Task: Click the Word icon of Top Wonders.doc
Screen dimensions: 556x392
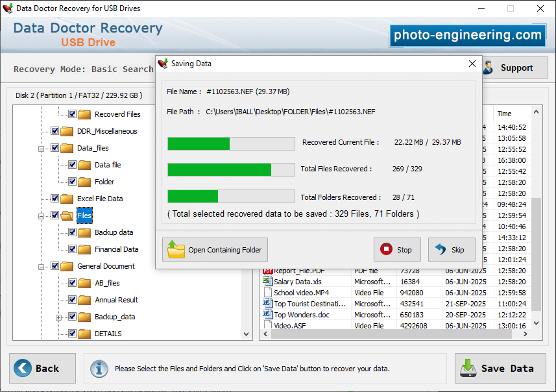Action: (x=267, y=314)
